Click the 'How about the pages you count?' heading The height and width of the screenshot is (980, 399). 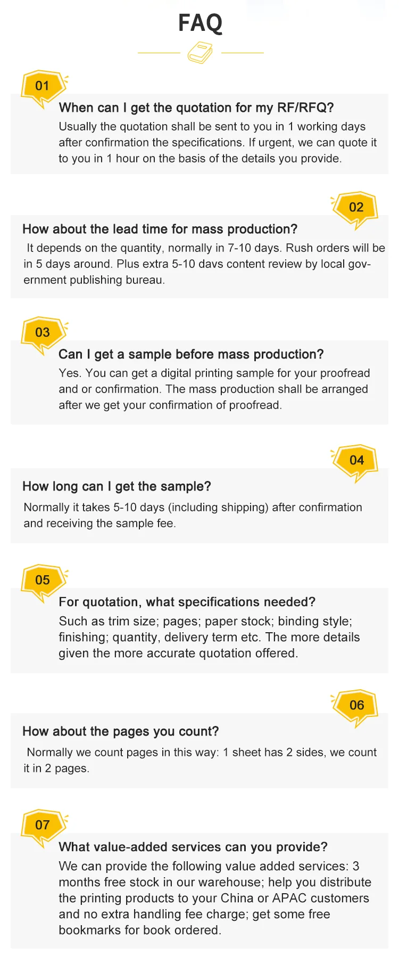(x=120, y=731)
